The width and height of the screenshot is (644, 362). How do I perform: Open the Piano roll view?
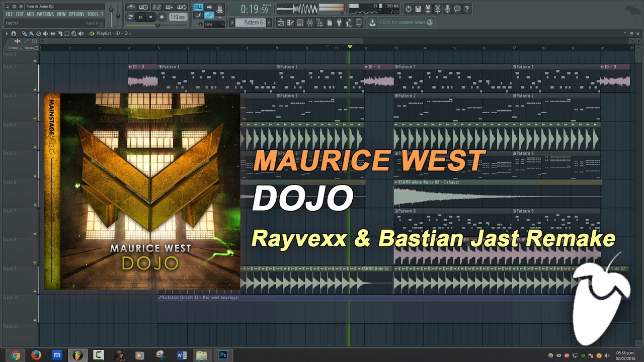click(290, 23)
